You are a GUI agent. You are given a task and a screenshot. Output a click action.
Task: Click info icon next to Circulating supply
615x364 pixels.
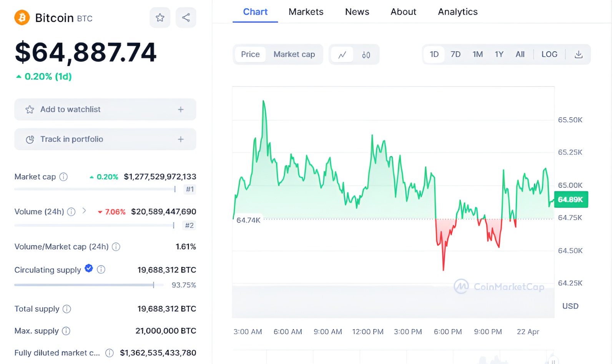(101, 269)
